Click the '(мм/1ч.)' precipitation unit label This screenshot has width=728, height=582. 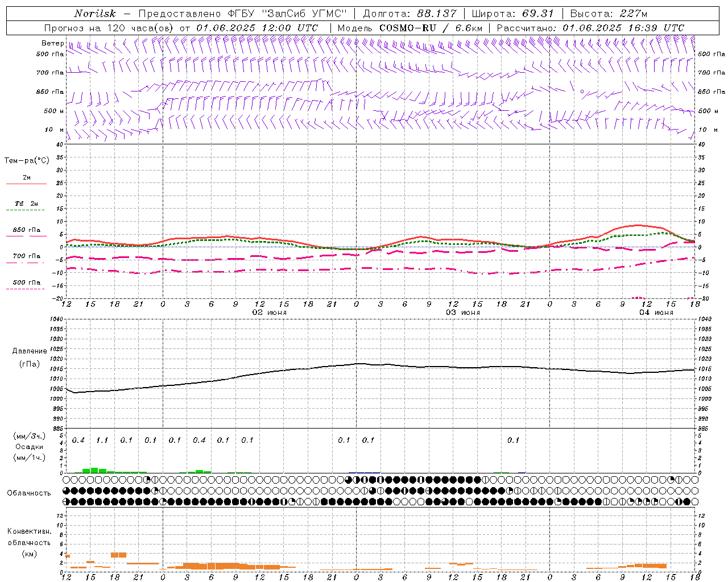click(x=29, y=457)
